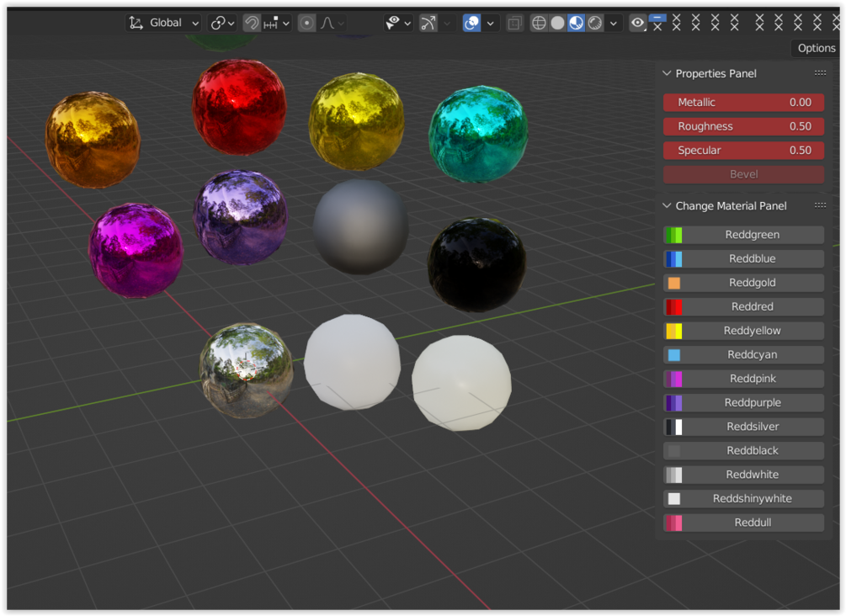846x616 pixels.
Task: Apply the Reddgreen material
Action: pos(743,235)
